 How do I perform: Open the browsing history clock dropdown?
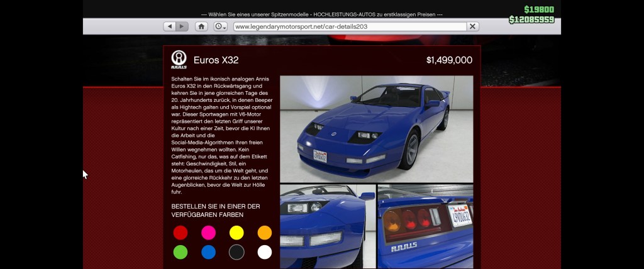click(221, 26)
